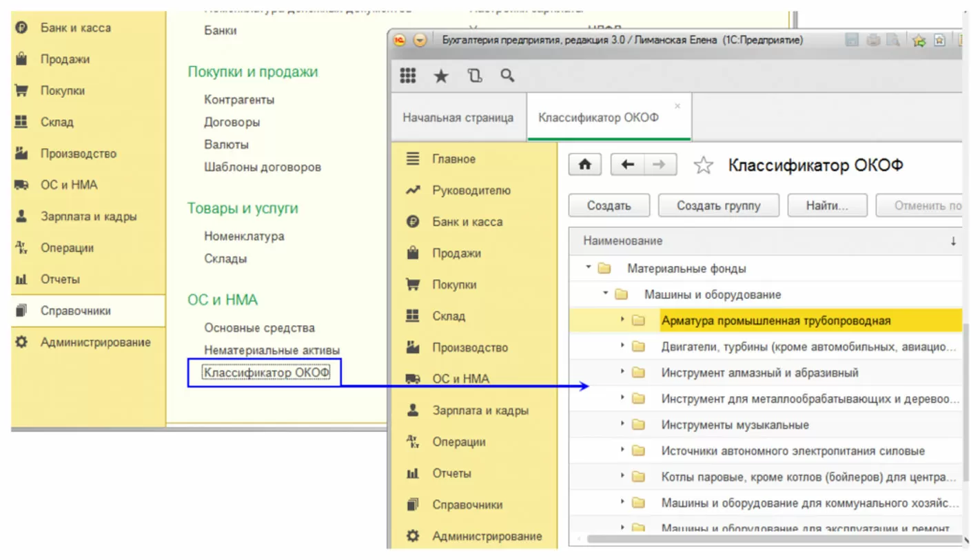Image resolution: width=980 pixels, height=560 pixels.
Task: Navigate back with the left arrow
Action: (627, 165)
